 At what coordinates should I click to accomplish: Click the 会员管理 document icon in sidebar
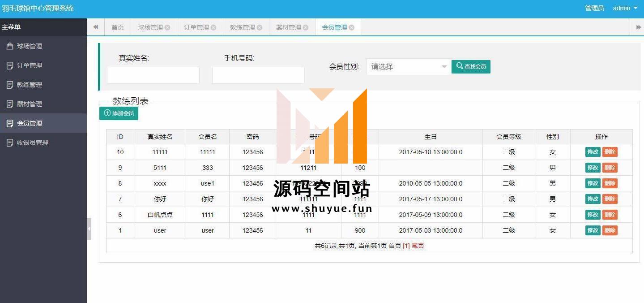coord(9,123)
